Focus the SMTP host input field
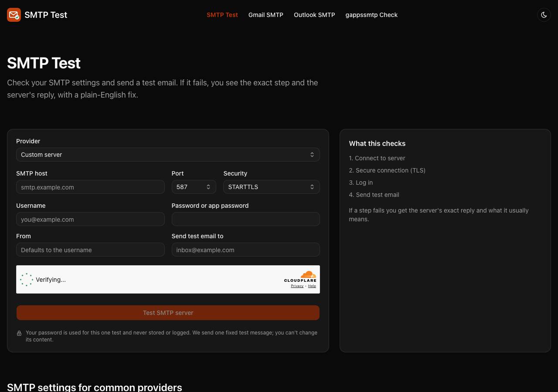The width and height of the screenshot is (558, 392). point(90,187)
